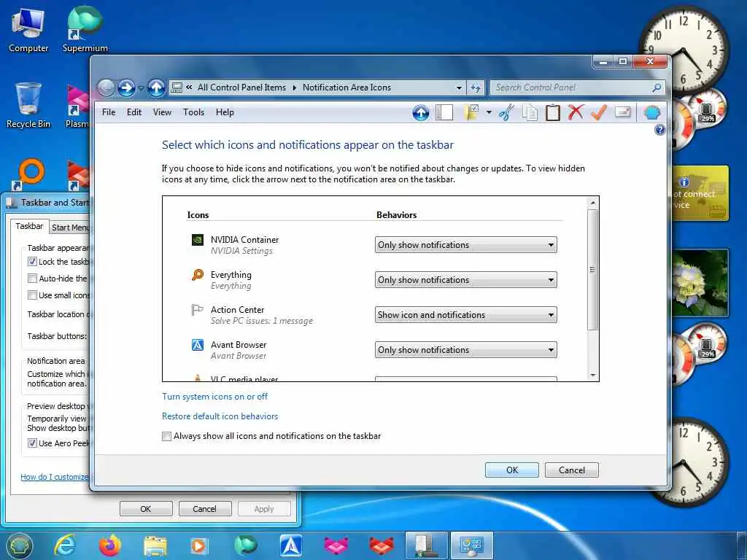Click the red X Delete icon
747x560 pixels.
coord(576,113)
